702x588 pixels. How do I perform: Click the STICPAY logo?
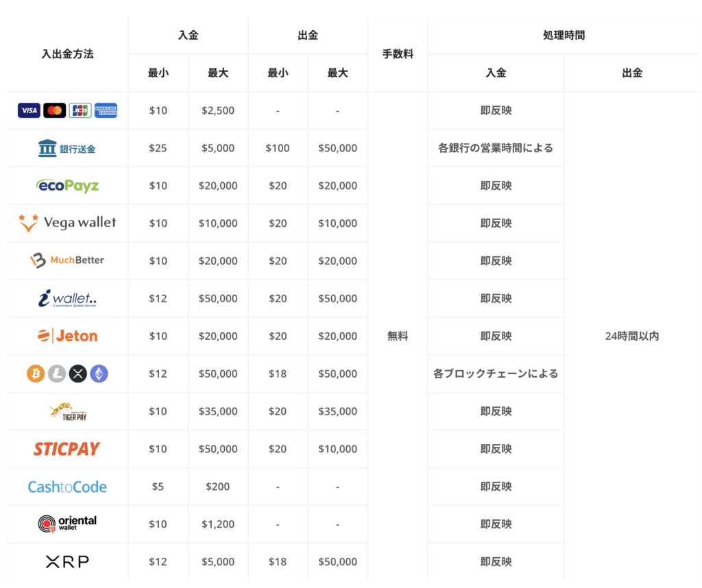click(x=67, y=449)
